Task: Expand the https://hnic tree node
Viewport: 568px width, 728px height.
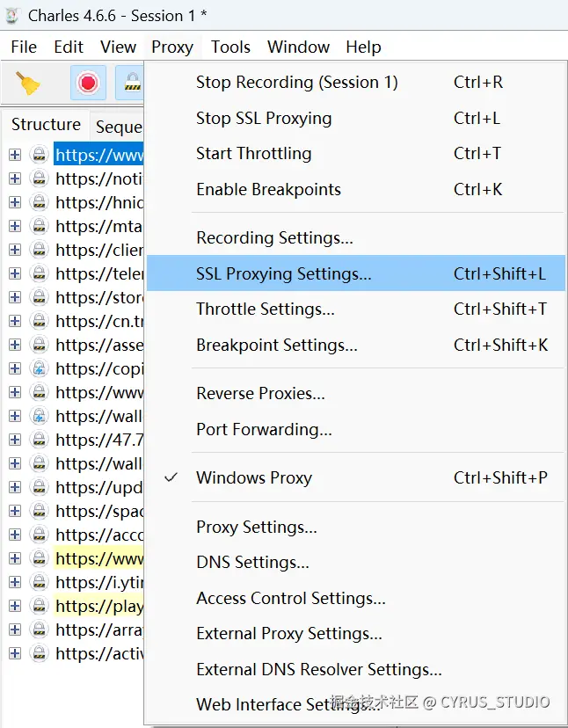Action: 14,202
